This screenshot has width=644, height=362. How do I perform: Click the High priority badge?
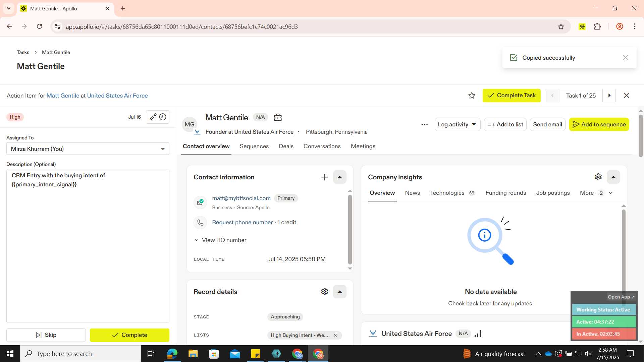(x=15, y=117)
